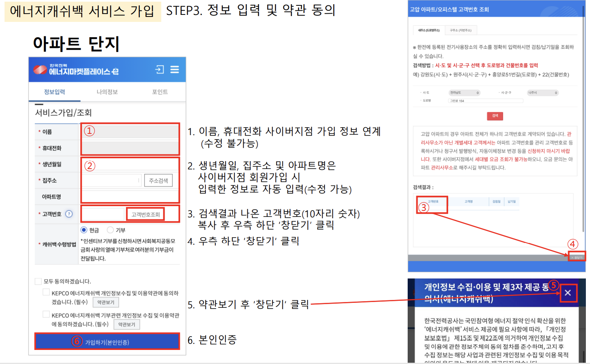Viewport: 590px width, 364px height.
Task: Click the 도로명 field containing 그린로 154
Action: [486, 101]
